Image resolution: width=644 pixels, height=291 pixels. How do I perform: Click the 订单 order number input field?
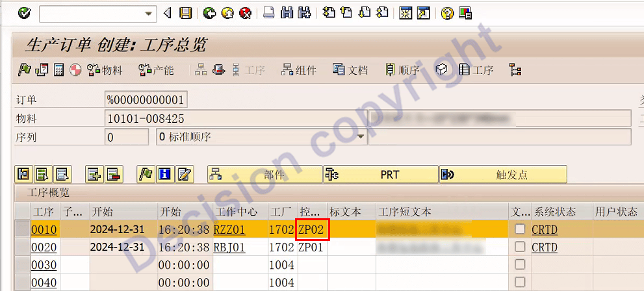146,100
